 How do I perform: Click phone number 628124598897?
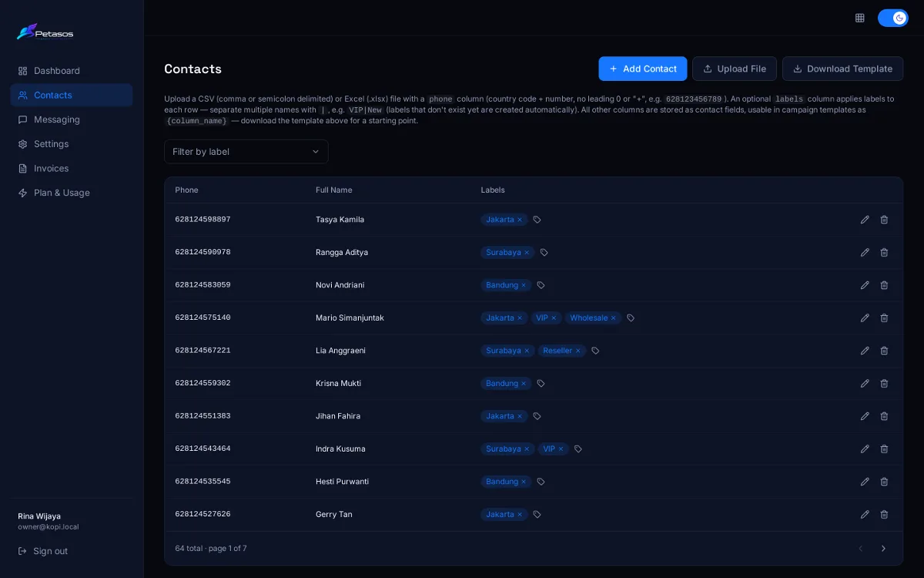[203, 220]
